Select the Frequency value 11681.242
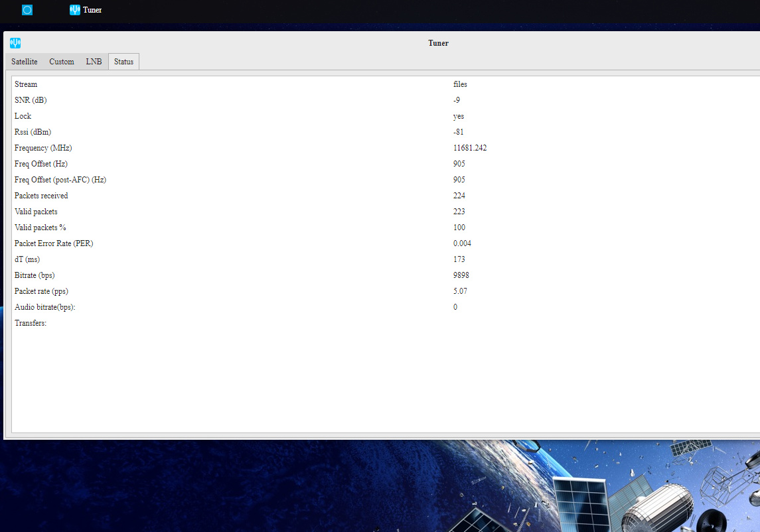This screenshot has height=532, width=760. [x=470, y=148]
